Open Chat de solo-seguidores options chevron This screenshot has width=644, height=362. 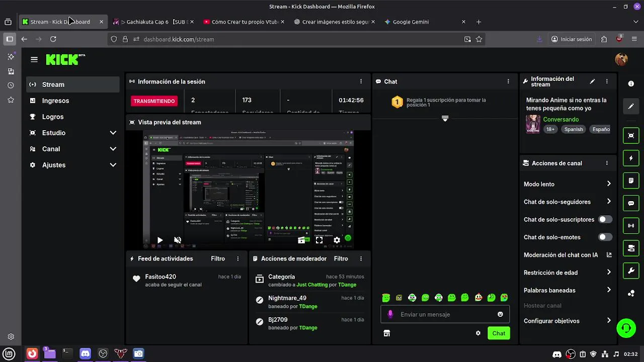(609, 202)
